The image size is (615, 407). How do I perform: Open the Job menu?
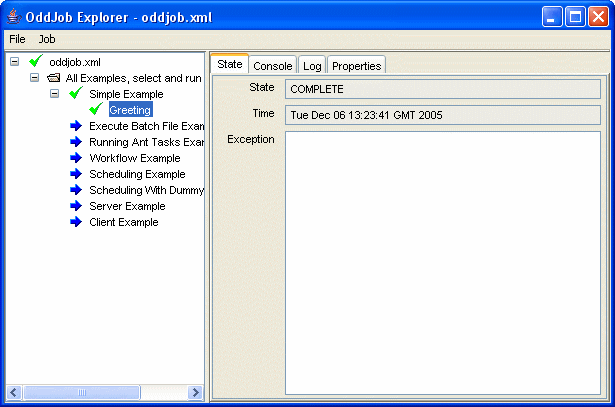[x=47, y=39]
